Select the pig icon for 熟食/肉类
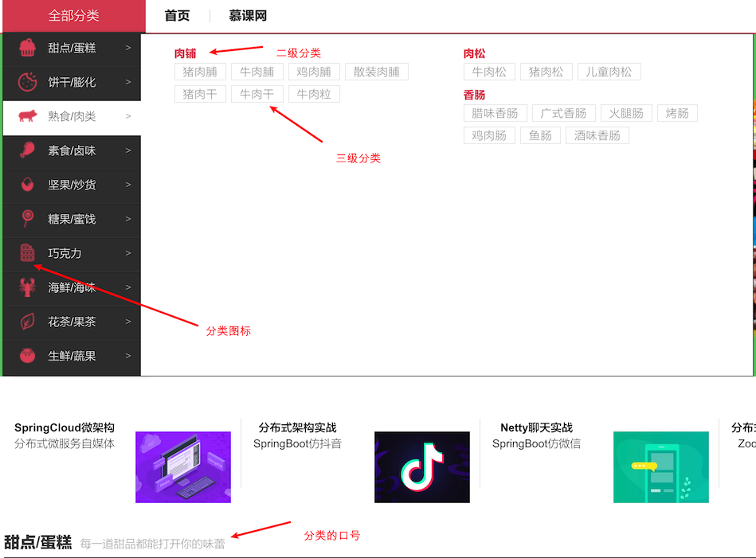The width and height of the screenshot is (756, 558). [27, 116]
